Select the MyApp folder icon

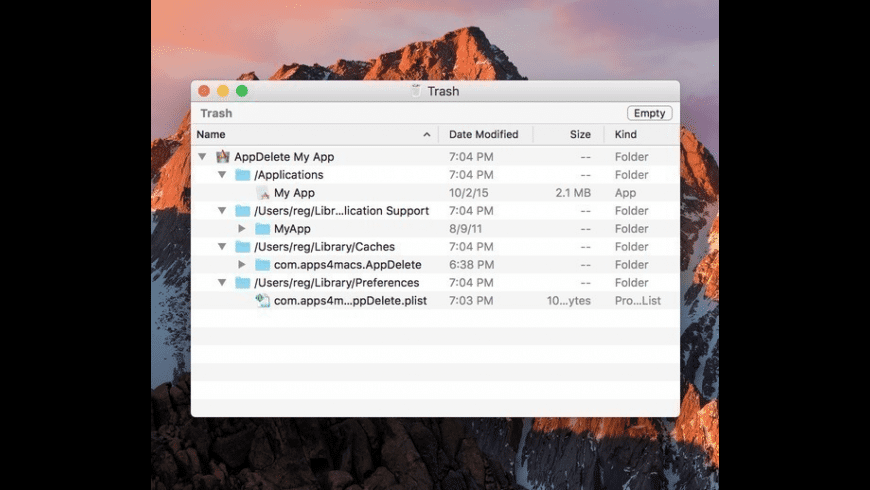coord(262,229)
